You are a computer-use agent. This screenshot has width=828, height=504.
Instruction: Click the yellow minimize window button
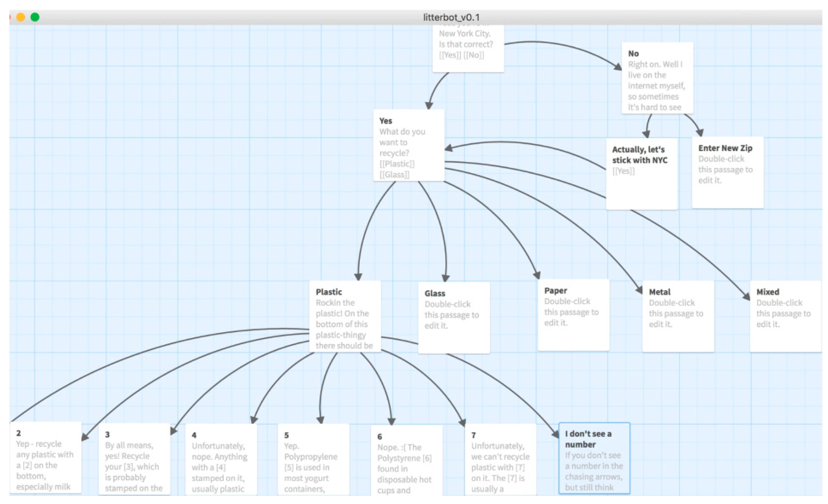click(21, 17)
